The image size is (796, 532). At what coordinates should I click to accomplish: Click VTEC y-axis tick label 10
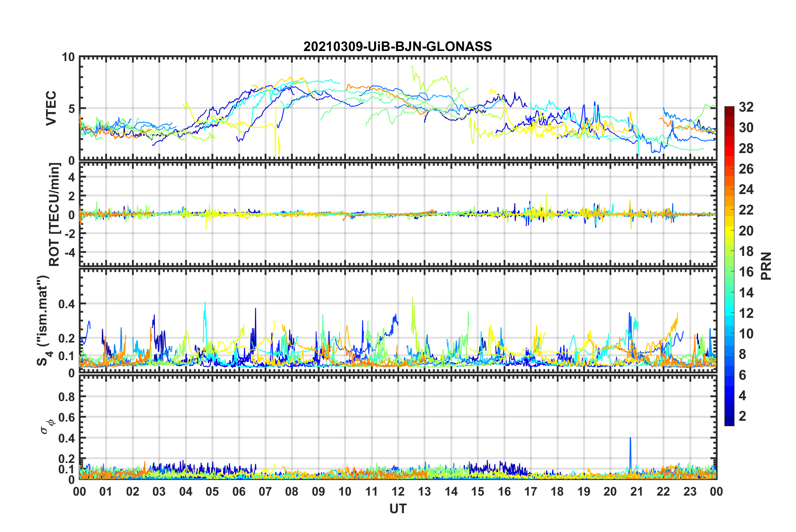(x=68, y=57)
